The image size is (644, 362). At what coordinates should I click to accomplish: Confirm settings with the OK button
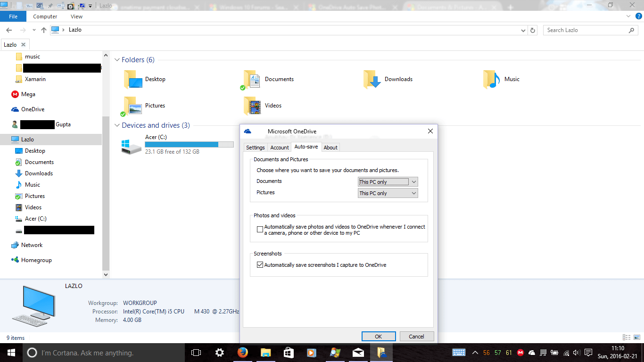[379, 336]
